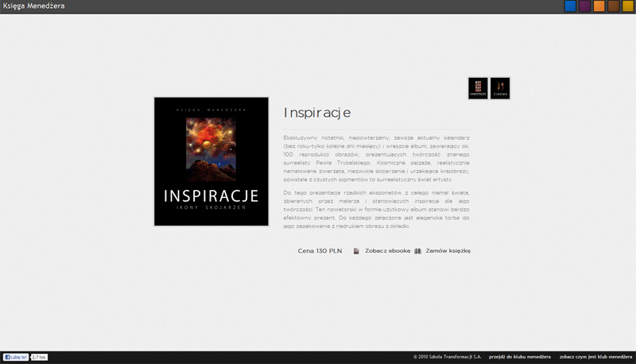Pick the brown color theme swatch

(x=614, y=6)
